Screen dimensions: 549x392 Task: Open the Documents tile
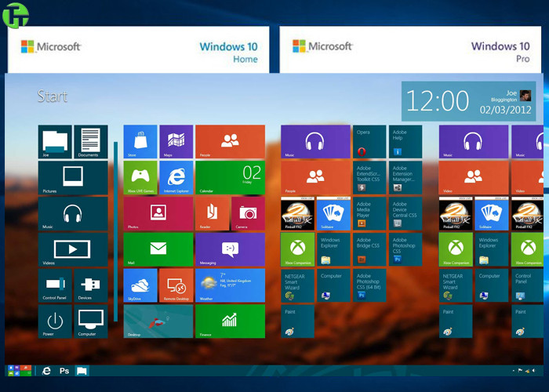pos(91,142)
